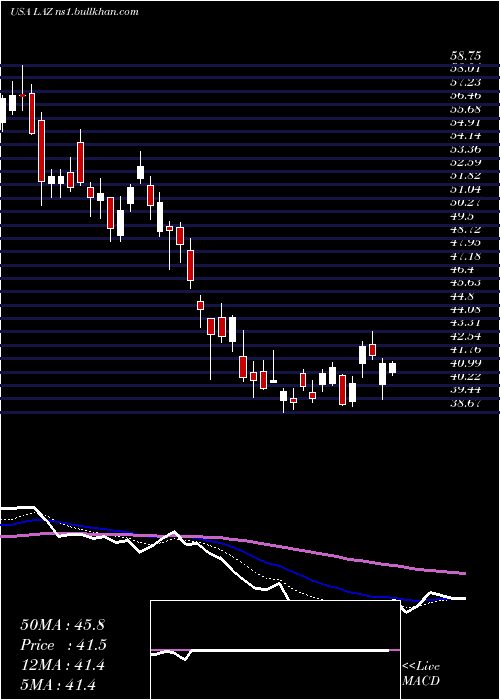Image resolution: width=500 pixels, height=700 pixels.
Task: Click the 54.91 price axis label
Action: point(465,122)
